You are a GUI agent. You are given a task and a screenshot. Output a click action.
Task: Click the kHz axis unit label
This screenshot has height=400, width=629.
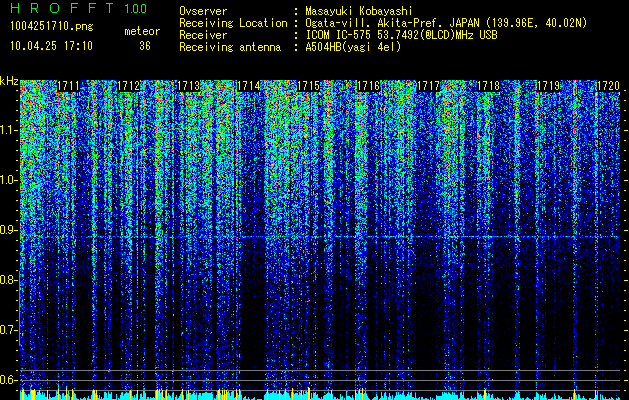pyautogui.click(x=9, y=81)
